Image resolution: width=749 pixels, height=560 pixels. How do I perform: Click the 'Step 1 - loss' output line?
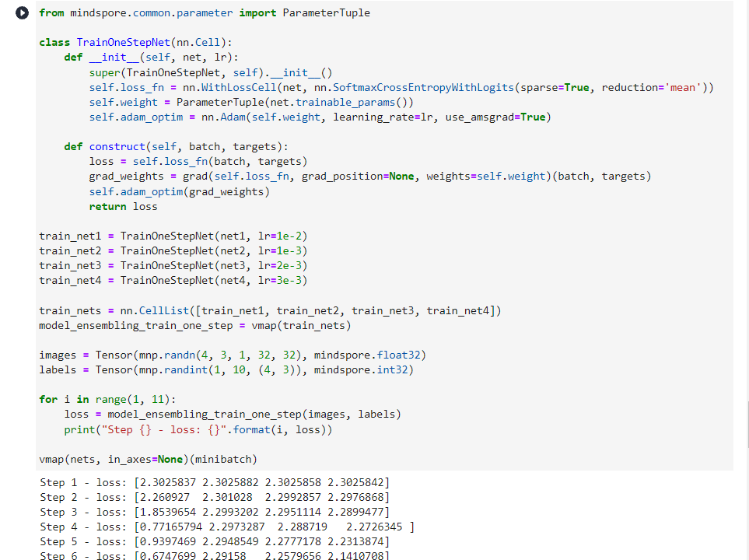point(215,482)
